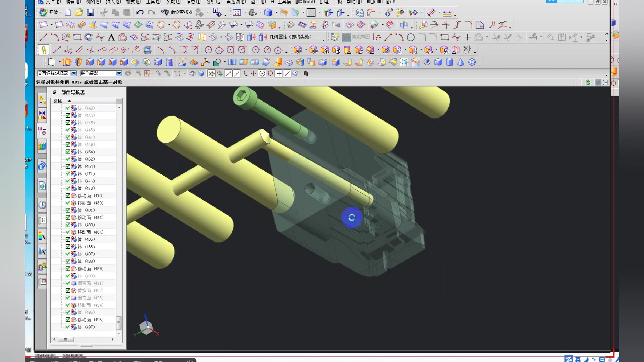644x362 pixels.
Task: Click the navigator horizontal scrollbar
Action: [x=66, y=340]
